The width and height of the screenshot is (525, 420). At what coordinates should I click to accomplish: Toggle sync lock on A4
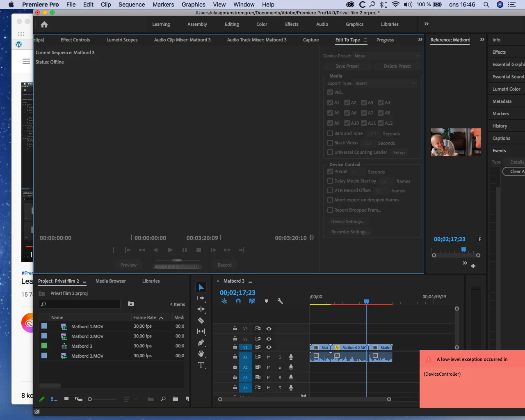click(258, 388)
